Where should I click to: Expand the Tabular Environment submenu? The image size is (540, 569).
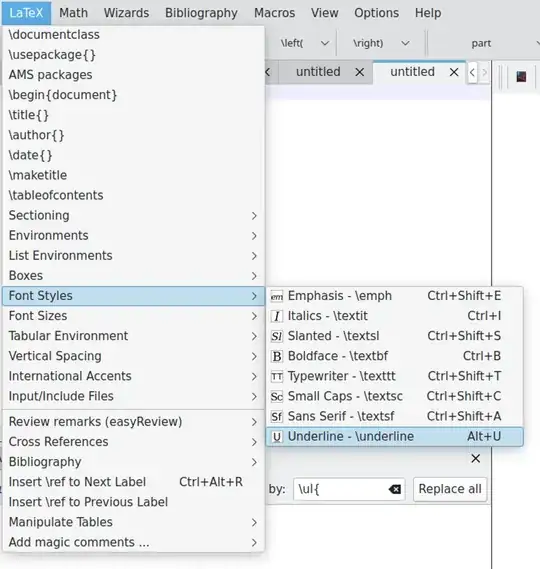click(134, 336)
